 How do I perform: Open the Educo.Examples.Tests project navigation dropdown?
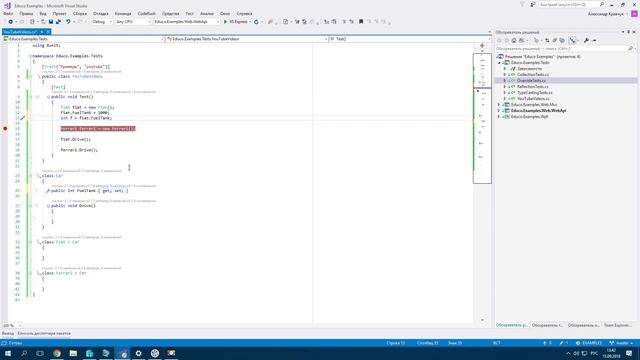(x=83, y=39)
